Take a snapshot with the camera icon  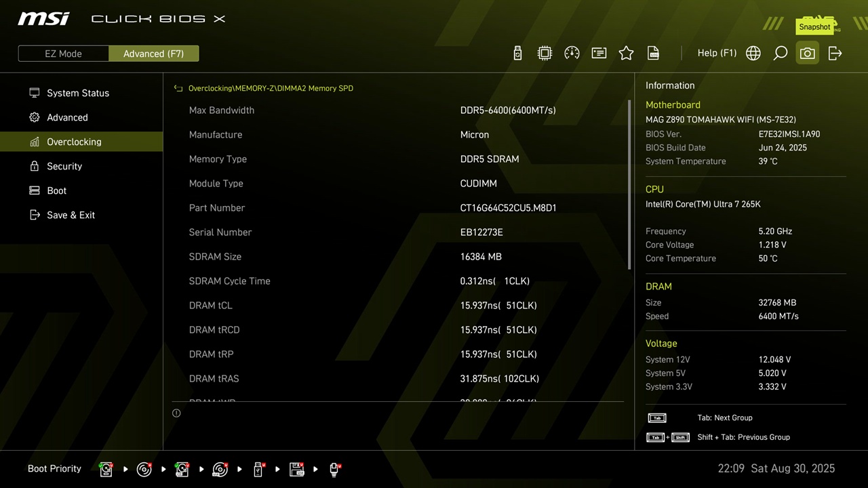(x=807, y=53)
